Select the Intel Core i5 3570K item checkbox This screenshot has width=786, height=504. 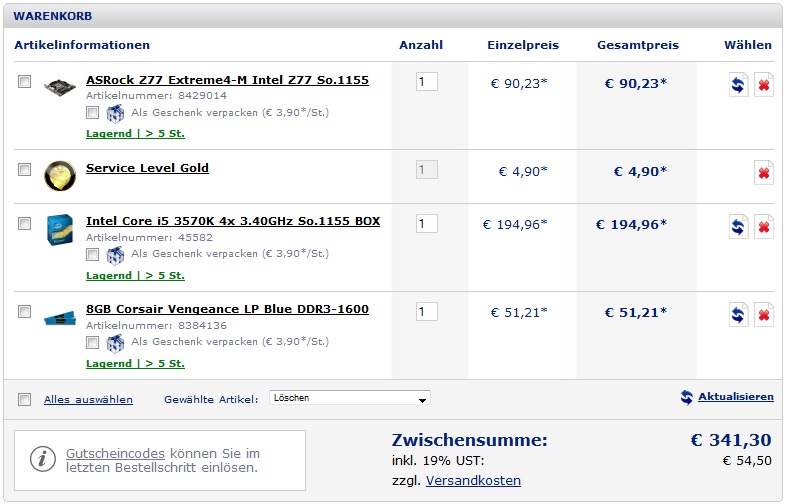(x=24, y=223)
